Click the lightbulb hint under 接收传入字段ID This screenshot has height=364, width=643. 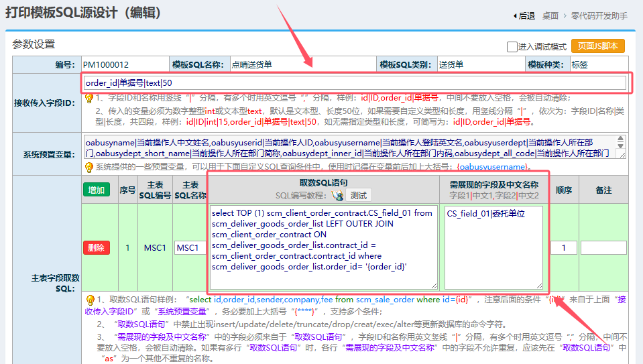89,99
